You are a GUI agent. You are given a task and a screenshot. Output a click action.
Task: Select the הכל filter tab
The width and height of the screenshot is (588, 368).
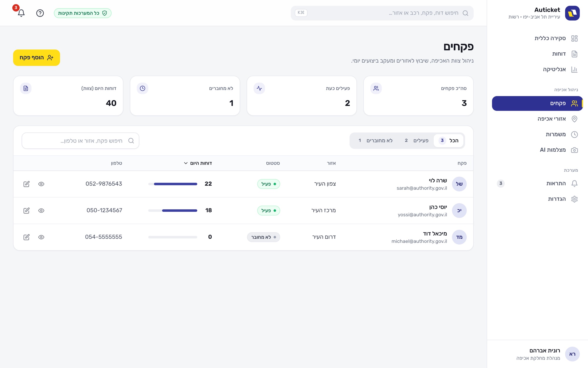pyautogui.click(x=449, y=140)
